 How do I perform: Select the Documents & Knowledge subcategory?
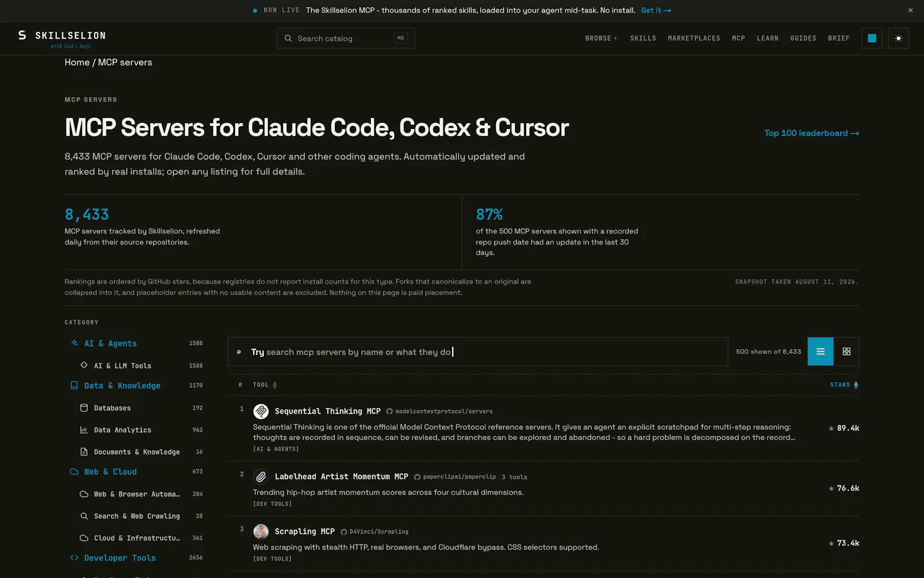(x=137, y=452)
